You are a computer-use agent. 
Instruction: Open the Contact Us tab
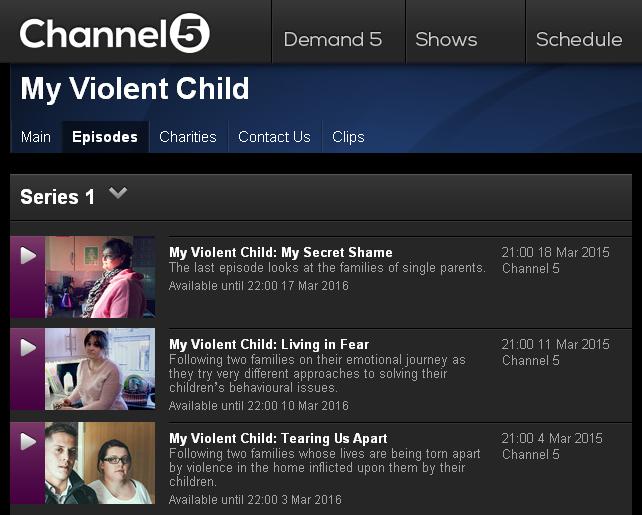click(x=274, y=137)
